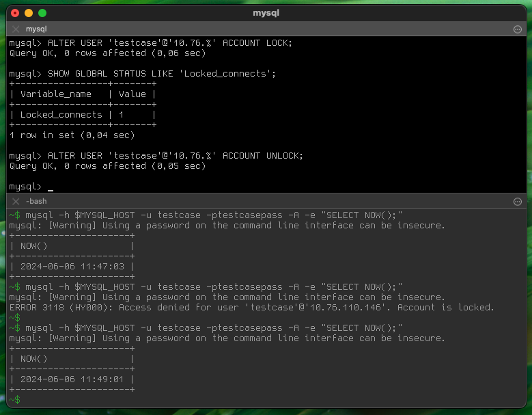Viewport: 532px width, 415px height.
Task: Click the '1 row in set (0,04 sec)' line
Action: coord(72,135)
